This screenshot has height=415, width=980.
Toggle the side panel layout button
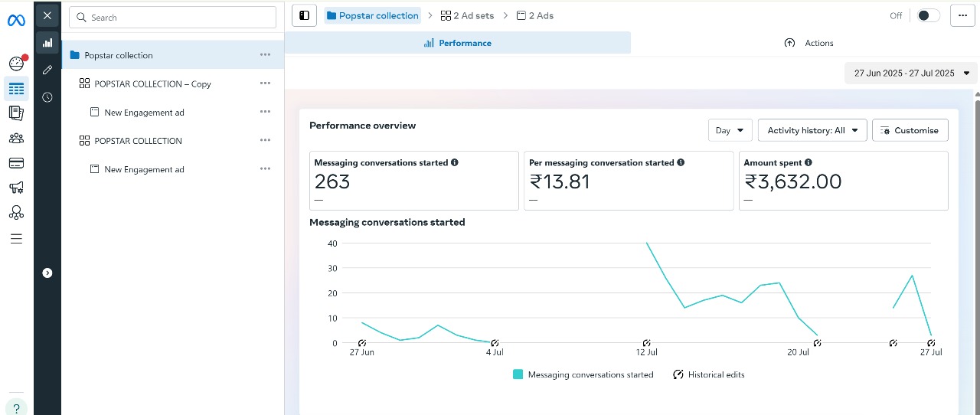(304, 15)
